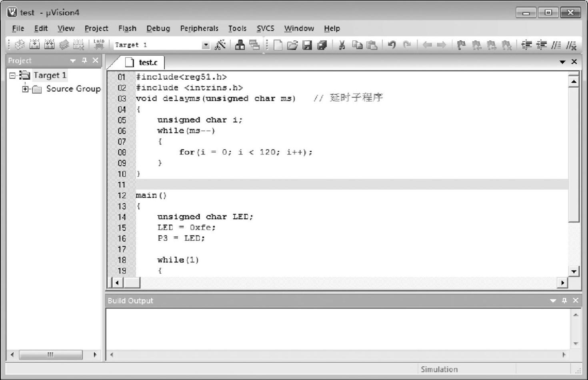The width and height of the screenshot is (588, 380).
Task: Click the Simulation status bar entry
Action: [439, 369]
